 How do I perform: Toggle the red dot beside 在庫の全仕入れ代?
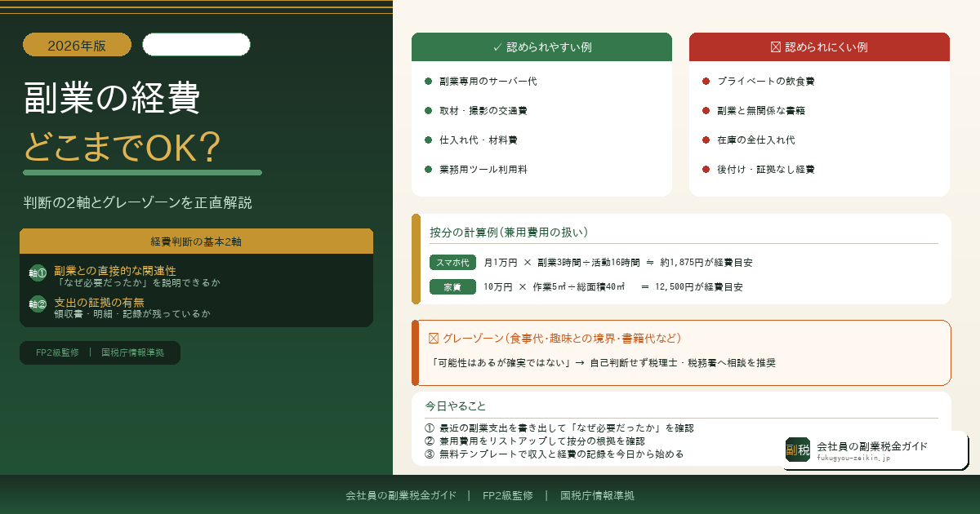704,140
